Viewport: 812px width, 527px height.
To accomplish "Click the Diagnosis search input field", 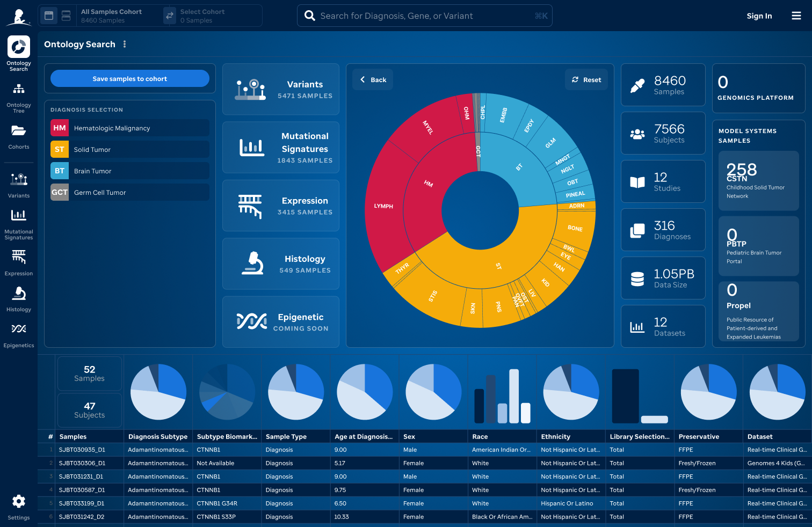I will tap(424, 16).
